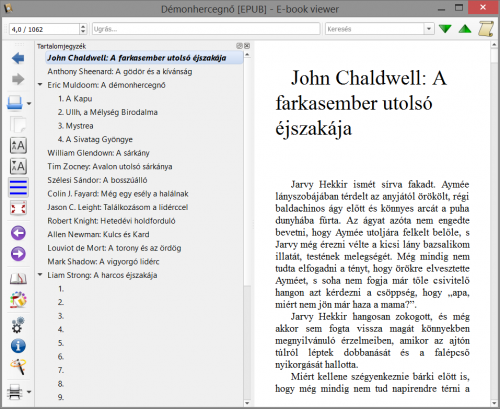Select Liam Strong: A harcos éjszakája
The image size is (500, 409).
pyautogui.click(x=102, y=275)
